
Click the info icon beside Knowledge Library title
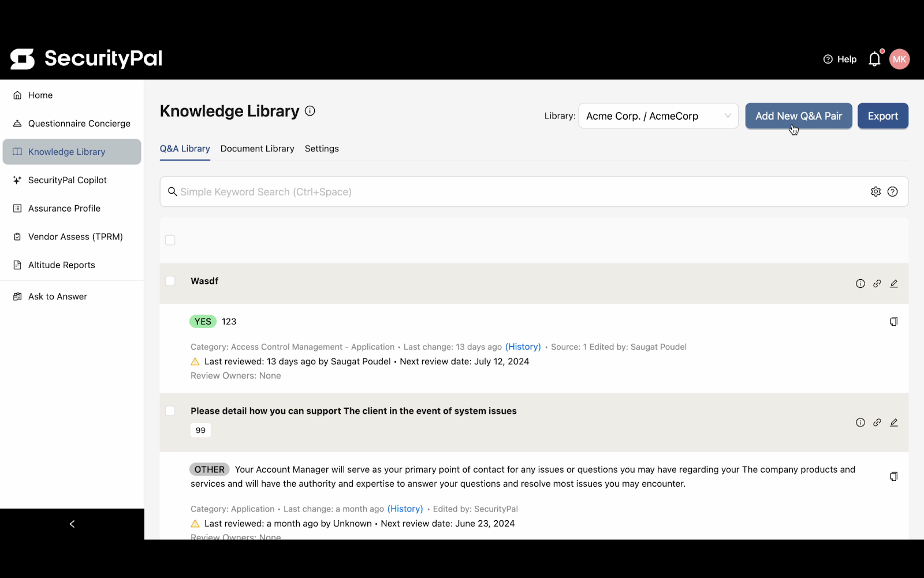tap(310, 111)
